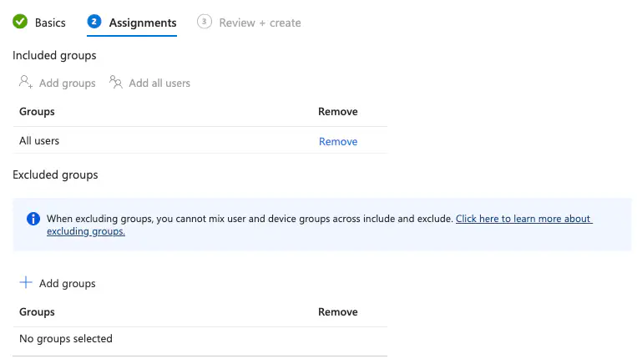The width and height of the screenshot is (637, 364).
Task: Open the learn more about excluding groups link
Action: 523,219
